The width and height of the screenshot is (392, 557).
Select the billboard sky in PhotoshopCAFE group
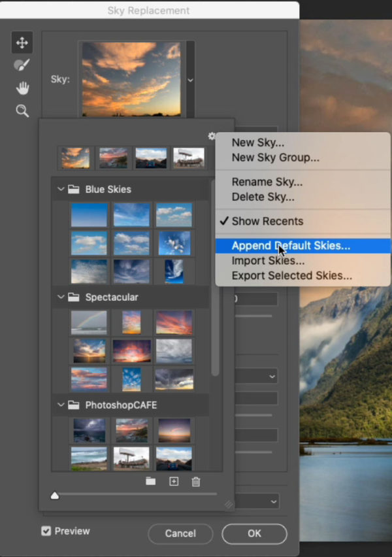[131, 458]
